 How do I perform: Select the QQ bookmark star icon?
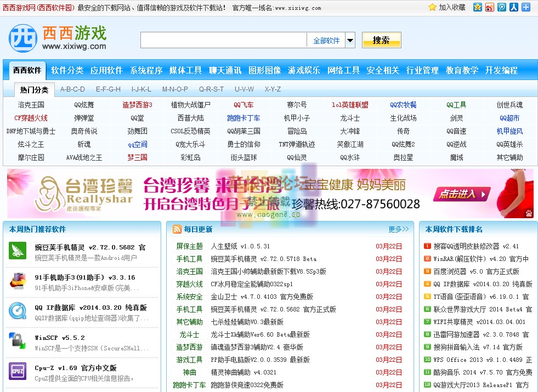click(x=478, y=7)
